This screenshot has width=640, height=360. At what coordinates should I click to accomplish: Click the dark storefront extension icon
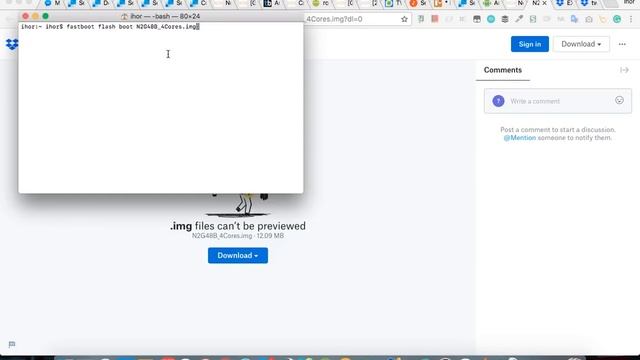(477, 19)
